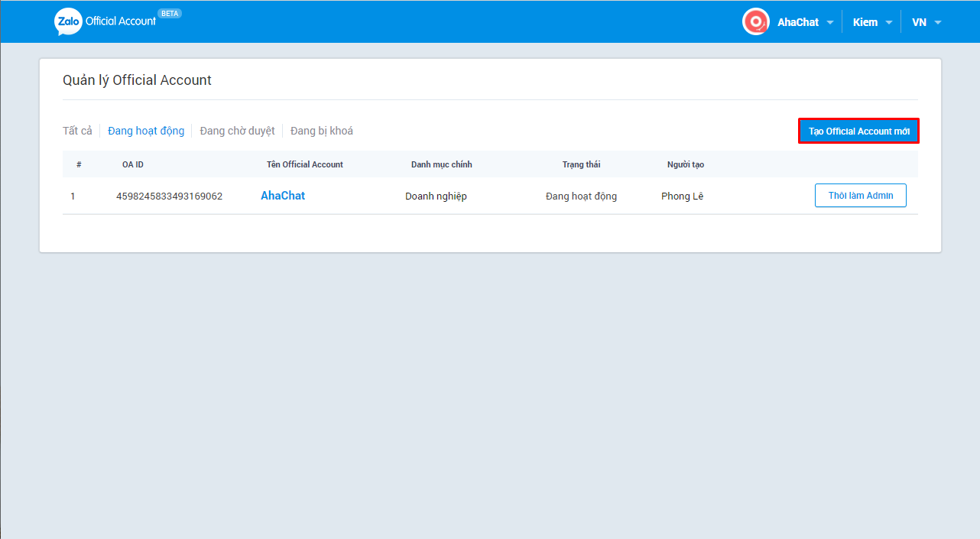Click the BETA badge
Viewport: 980px width, 539px height.
(x=170, y=14)
